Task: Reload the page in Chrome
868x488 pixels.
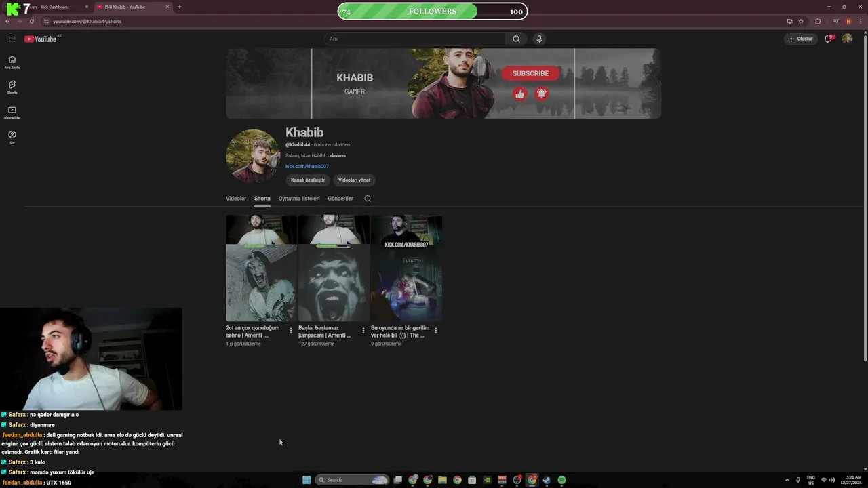Action: tap(31, 21)
